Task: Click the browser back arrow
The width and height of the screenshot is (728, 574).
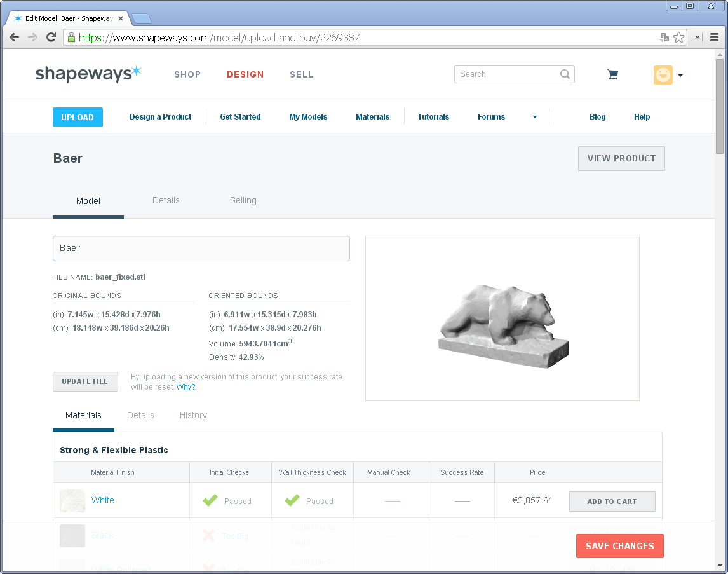Action: coord(14,38)
